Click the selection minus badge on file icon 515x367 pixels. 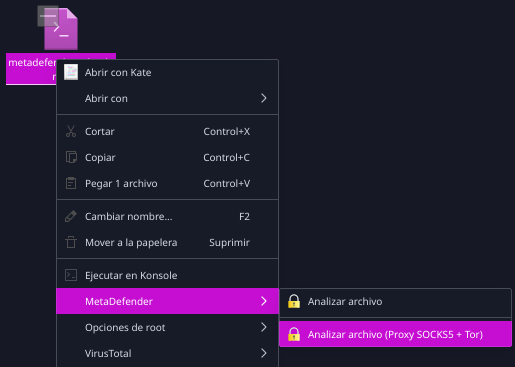[x=48, y=16]
